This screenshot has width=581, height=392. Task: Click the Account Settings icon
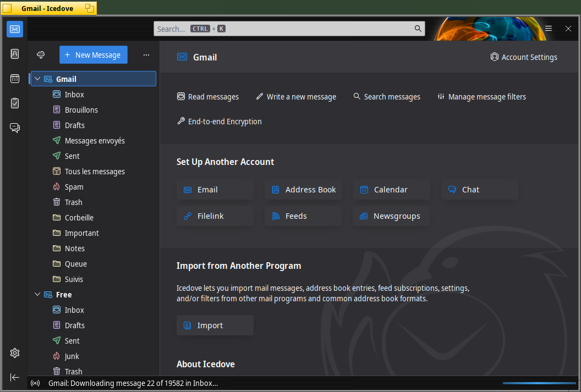click(x=494, y=57)
